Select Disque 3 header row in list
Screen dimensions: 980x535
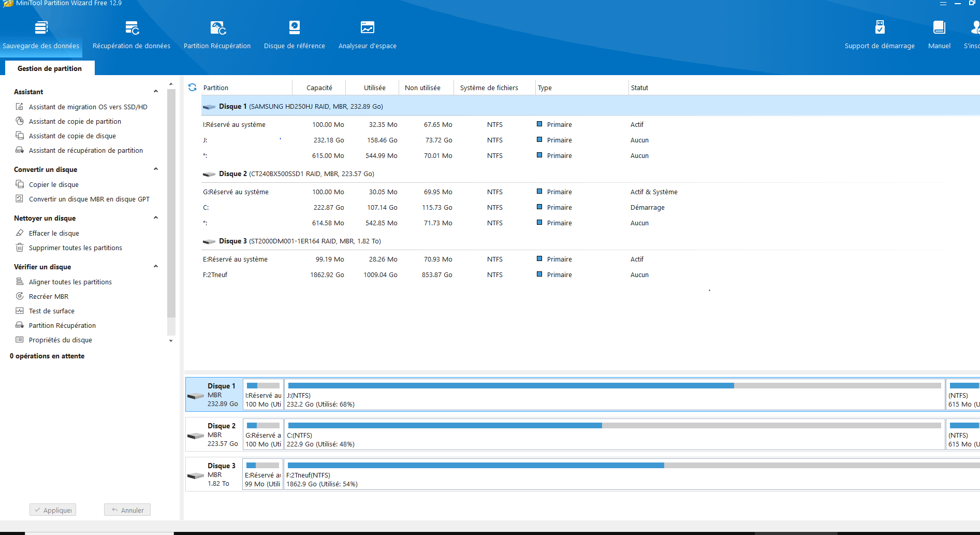300,241
